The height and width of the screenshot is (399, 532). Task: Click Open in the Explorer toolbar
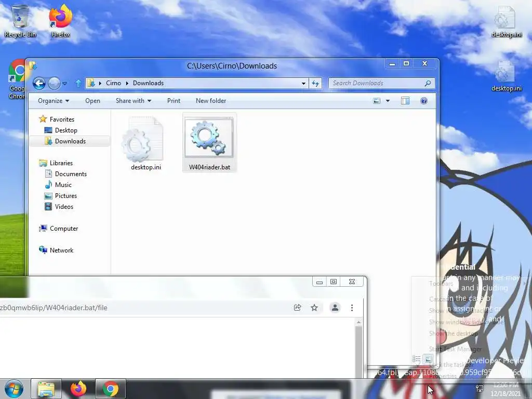92,101
